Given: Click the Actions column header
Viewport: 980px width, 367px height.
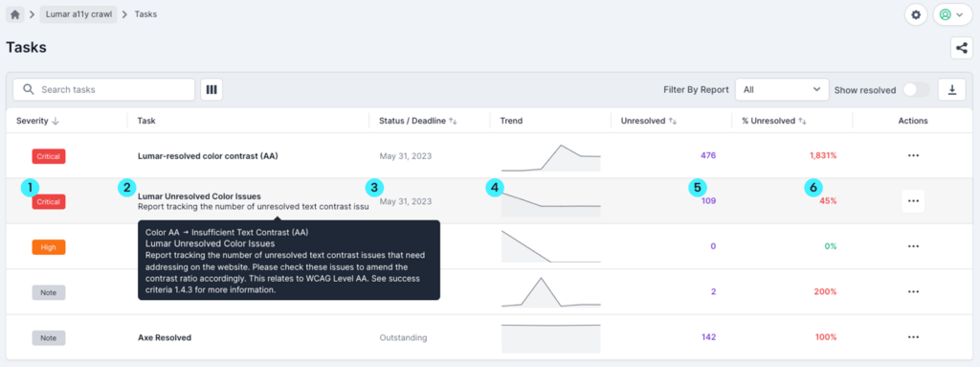Looking at the screenshot, I should (913, 121).
